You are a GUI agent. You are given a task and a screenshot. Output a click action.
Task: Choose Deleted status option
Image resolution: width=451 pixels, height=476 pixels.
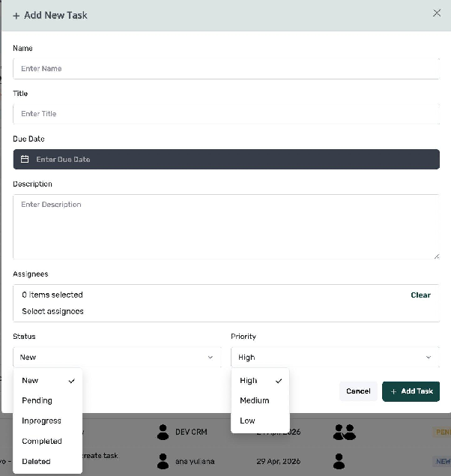48,462
